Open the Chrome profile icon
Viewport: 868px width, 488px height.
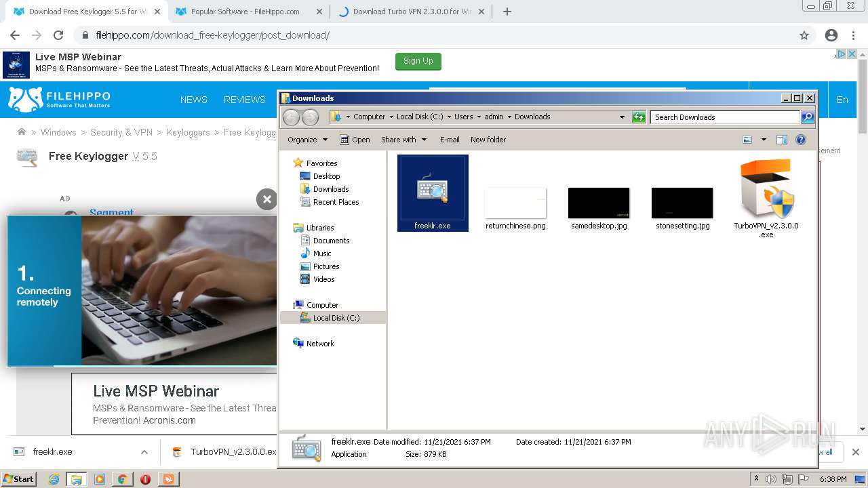[831, 35]
